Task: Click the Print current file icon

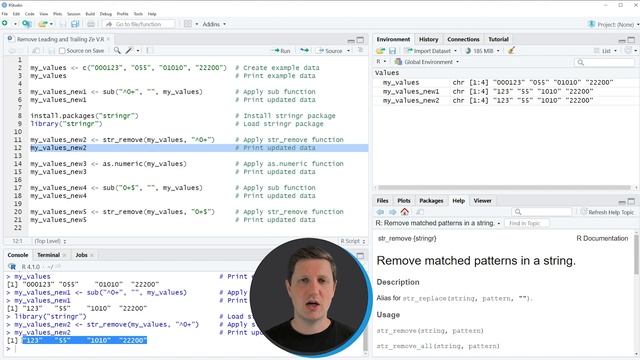Action: 91,24
